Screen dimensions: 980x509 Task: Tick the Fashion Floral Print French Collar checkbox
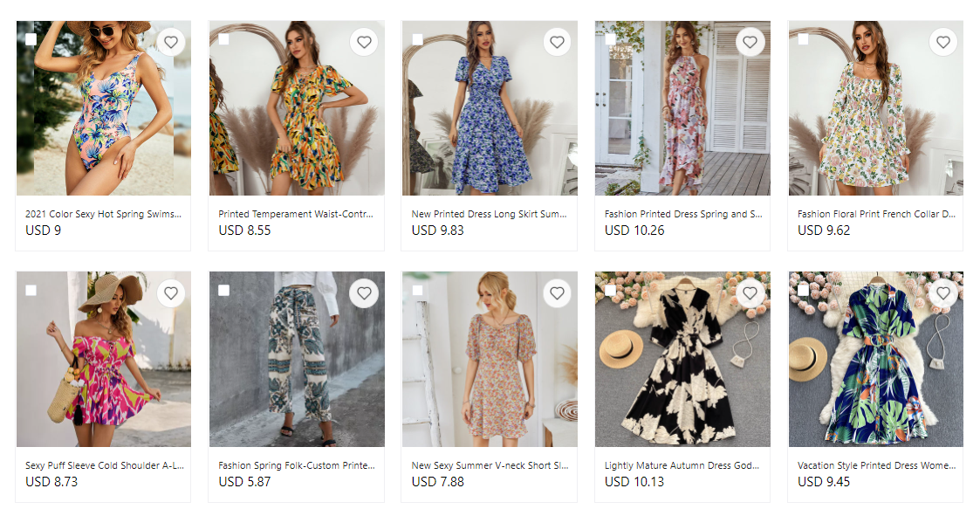[803, 39]
